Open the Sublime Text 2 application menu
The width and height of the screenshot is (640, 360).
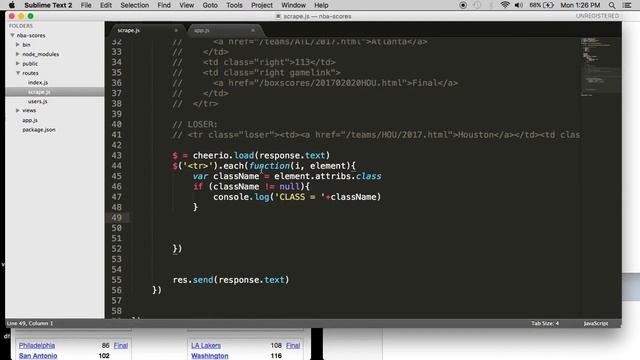tap(48, 5)
